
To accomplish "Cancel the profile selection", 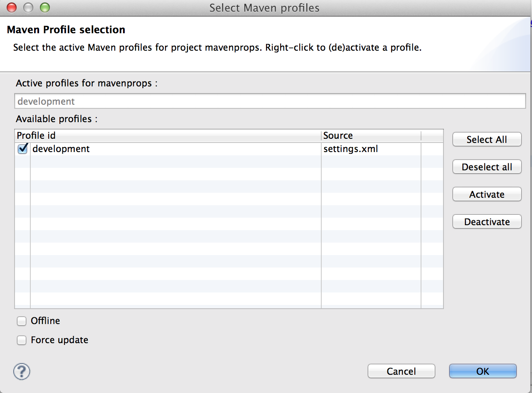I will (x=401, y=371).
